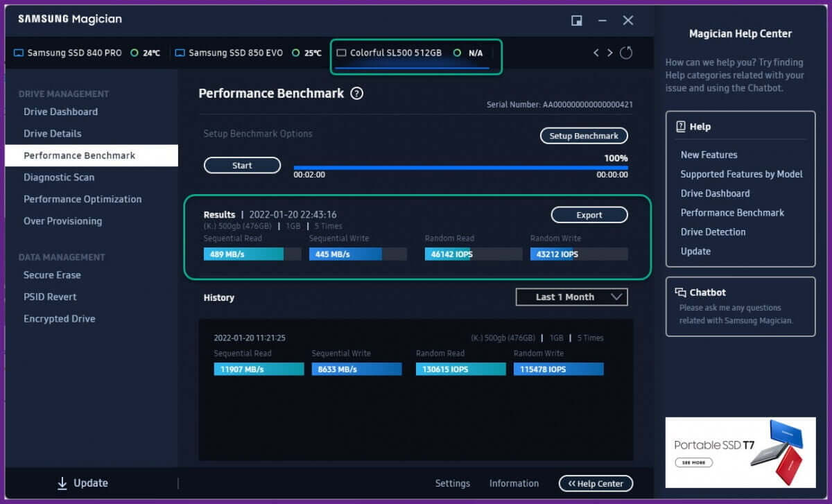The image size is (832, 504).
Task: Switch to mini mode using title bar icon
Action: pos(576,20)
